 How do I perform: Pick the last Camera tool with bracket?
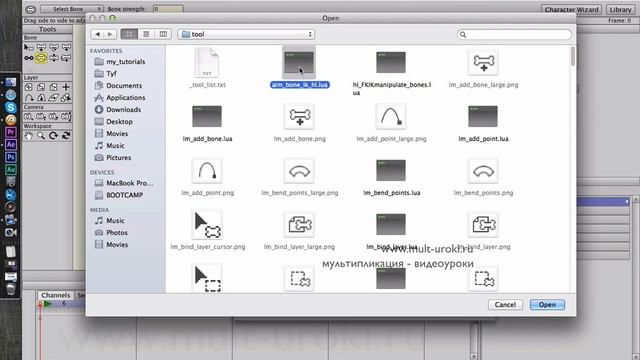tap(66, 117)
